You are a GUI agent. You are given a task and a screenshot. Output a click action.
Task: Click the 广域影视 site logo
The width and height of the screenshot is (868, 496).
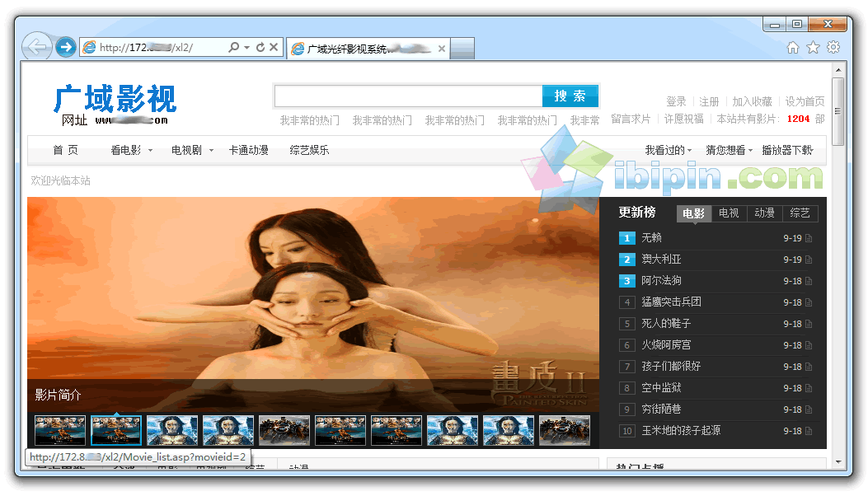115,99
